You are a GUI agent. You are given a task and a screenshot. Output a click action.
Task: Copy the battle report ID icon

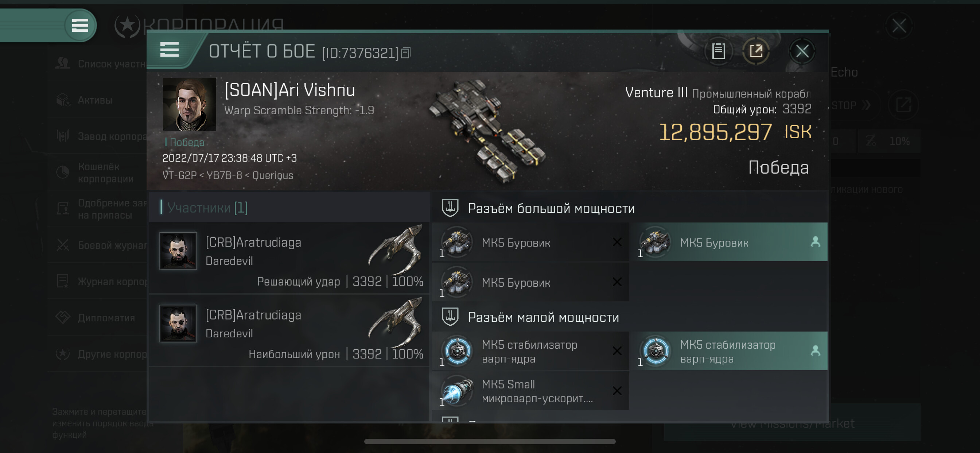pos(406,53)
